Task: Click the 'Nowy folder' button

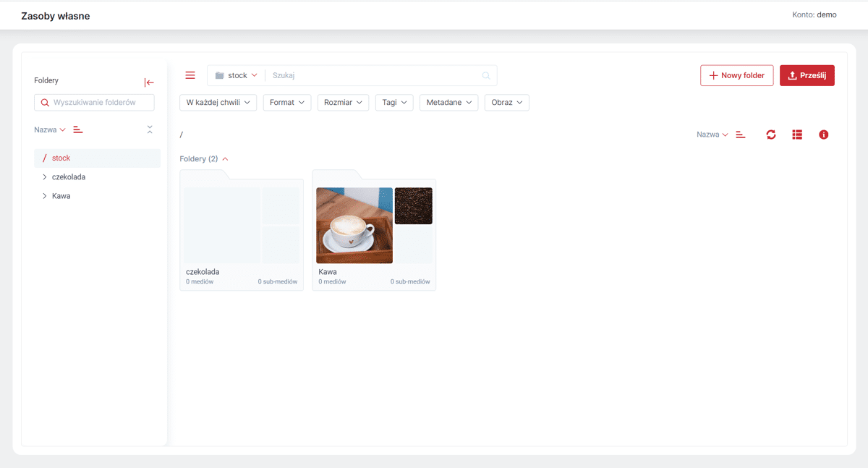Action: pos(736,75)
